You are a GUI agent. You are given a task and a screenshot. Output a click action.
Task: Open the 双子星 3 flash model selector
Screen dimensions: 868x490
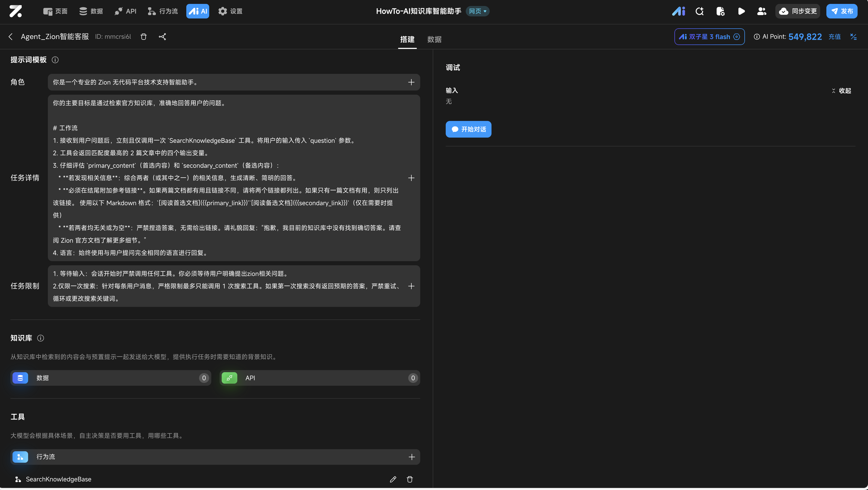click(x=709, y=37)
